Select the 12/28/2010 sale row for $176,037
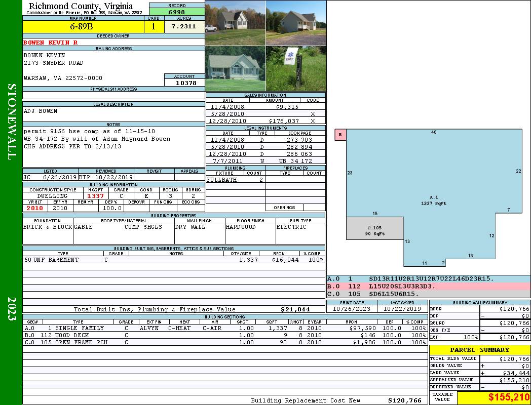This screenshot has width=532, height=405. click(265, 121)
